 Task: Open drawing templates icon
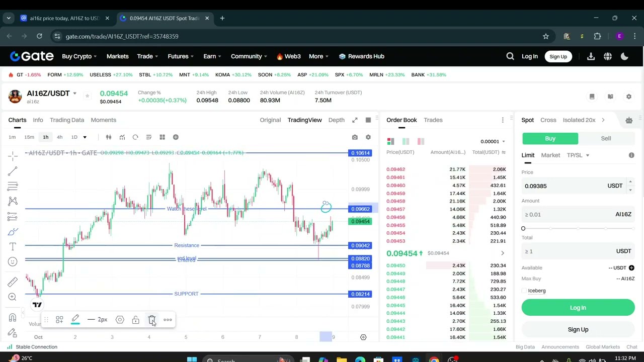click(59, 320)
